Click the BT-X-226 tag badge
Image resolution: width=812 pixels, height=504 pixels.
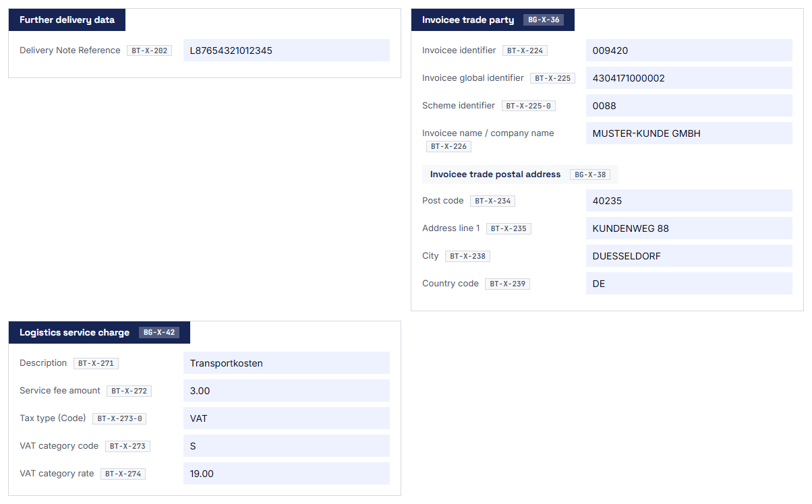point(448,146)
